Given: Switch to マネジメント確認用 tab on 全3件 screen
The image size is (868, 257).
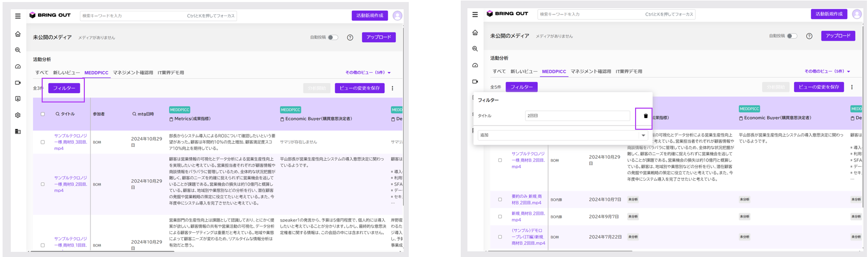Looking at the screenshot, I should pos(133,73).
